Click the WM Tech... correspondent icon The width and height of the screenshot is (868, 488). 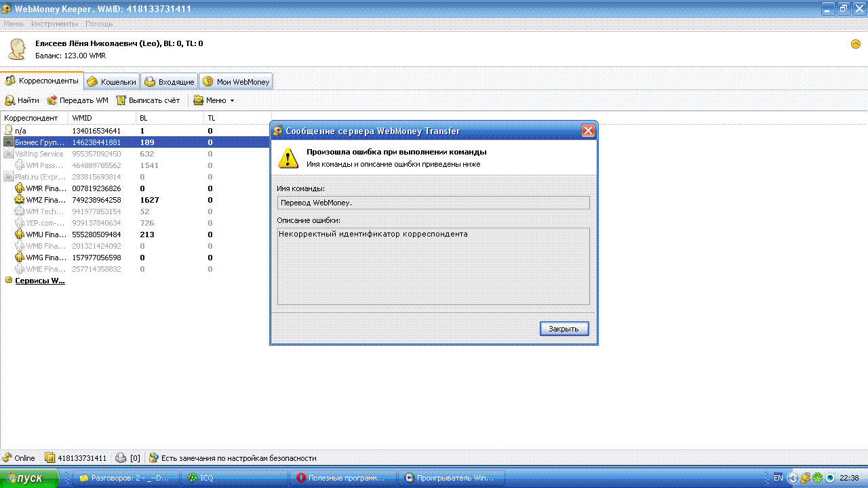20,211
